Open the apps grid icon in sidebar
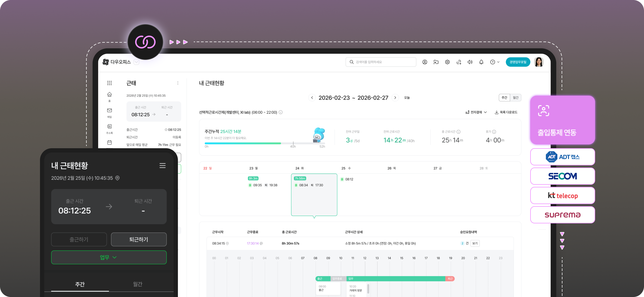This screenshot has height=297, width=644. pos(109,83)
